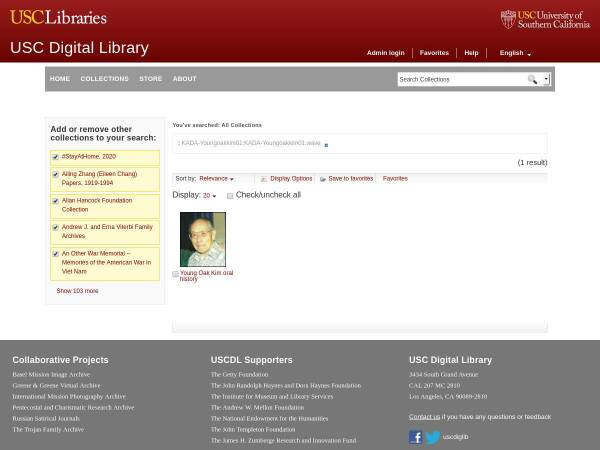This screenshot has width=600, height=450.
Task: Uncheck the Allan Hancock Foundation Collection
Action: pos(55,201)
